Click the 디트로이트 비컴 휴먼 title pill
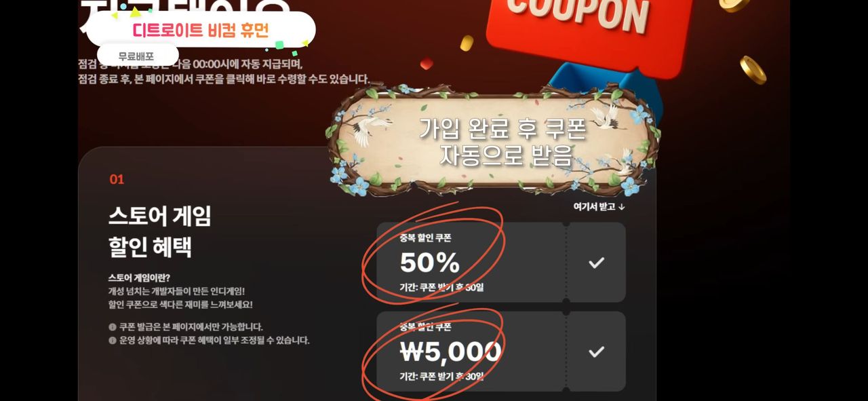868x401 pixels. (201, 30)
